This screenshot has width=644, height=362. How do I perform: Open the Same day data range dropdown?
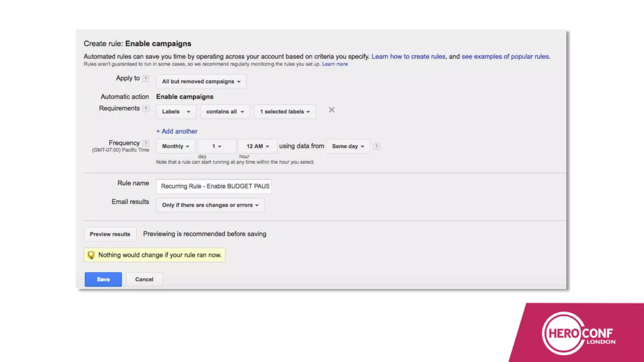[x=348, y=146]
